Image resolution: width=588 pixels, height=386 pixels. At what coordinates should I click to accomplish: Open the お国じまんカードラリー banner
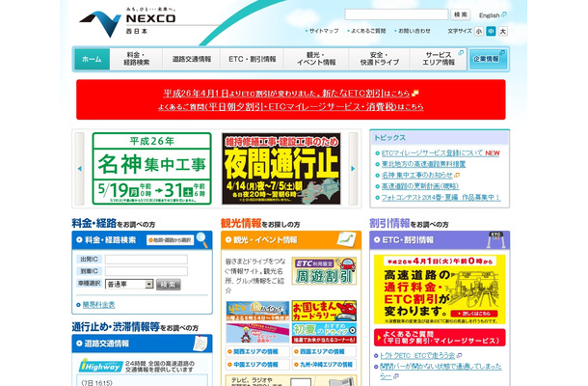click(x=324, y=311)
